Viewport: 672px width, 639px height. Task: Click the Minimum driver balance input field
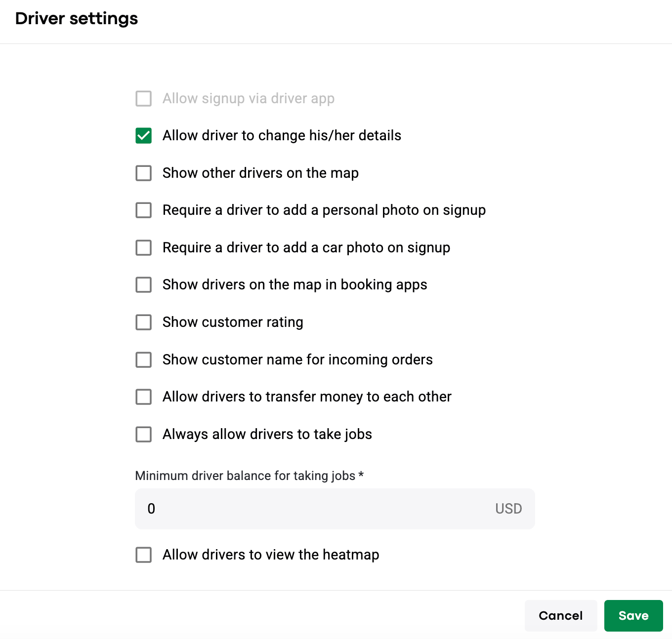(x=316, y=509)
